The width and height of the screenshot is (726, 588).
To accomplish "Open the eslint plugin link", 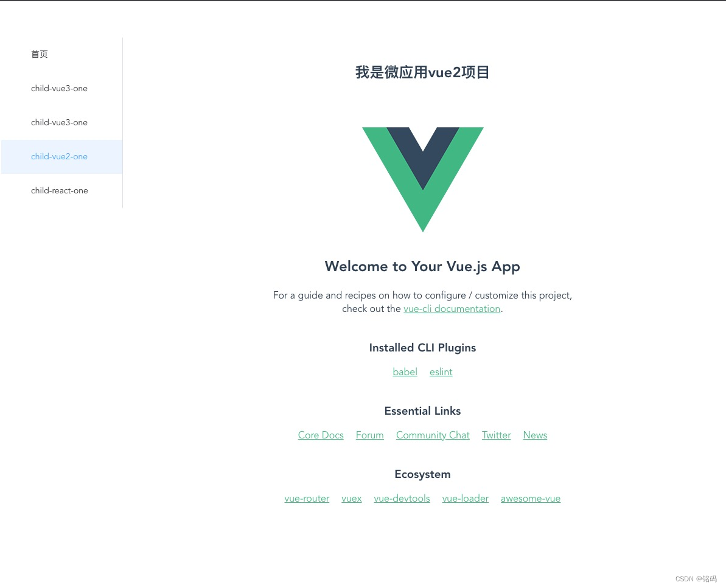I will pyautogui.click(x=441, y=372).
